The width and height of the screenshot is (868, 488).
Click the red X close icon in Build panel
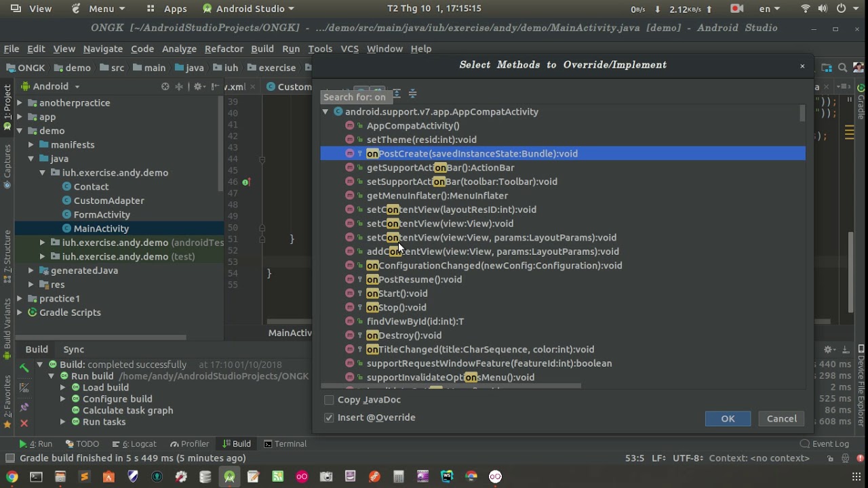point(24,423)
